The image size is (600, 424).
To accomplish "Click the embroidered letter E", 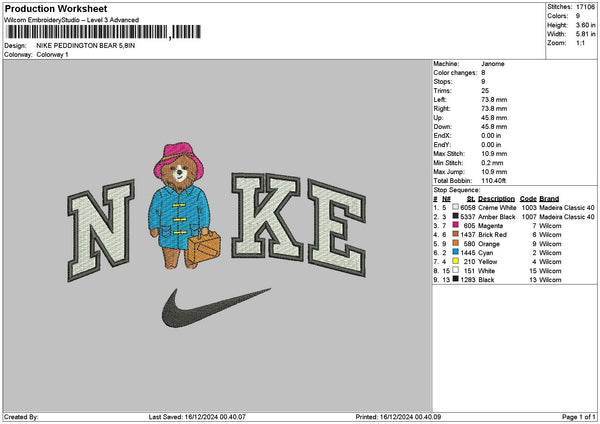I will (x=337, y=228).
